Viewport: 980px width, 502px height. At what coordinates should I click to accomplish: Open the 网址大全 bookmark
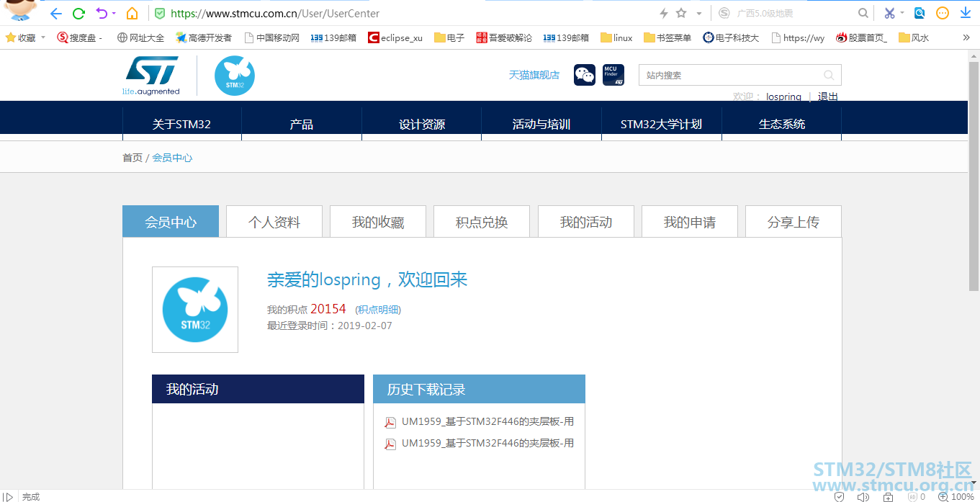pos(140,37)
